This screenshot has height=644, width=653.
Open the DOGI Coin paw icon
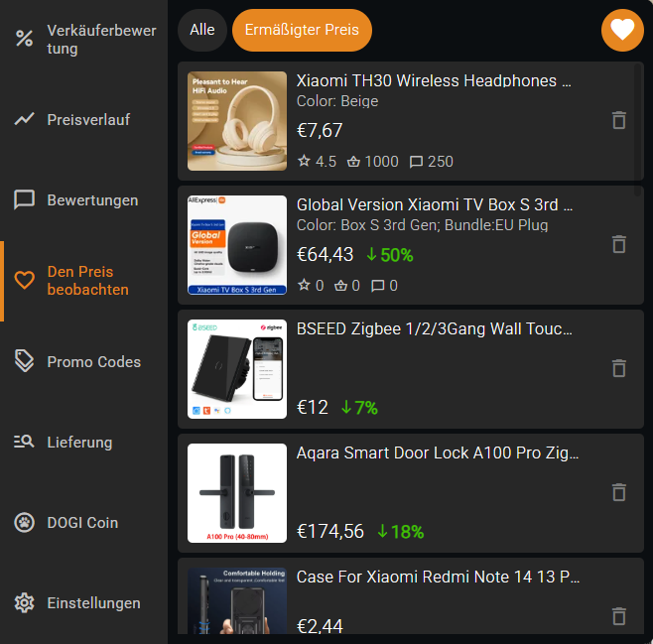coord(24,522)
